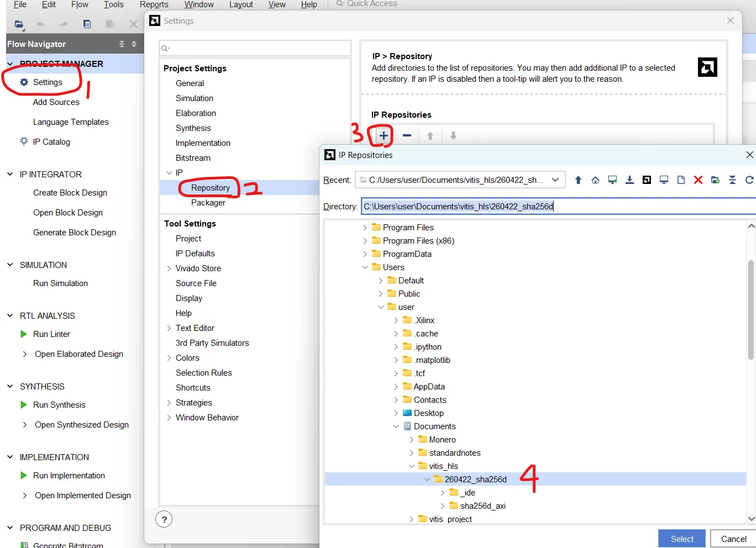Select the Desktop folder in the tree
The image size is (756, 548).
pyautogui.click(x=428, y=413)
